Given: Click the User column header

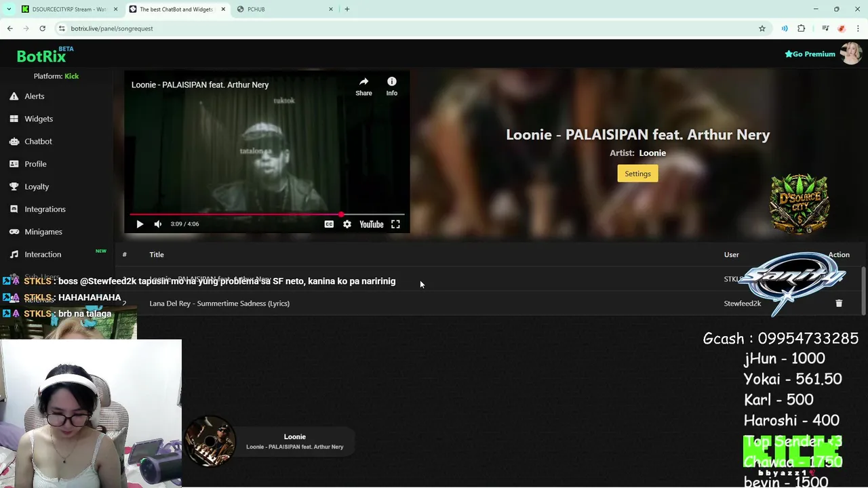Looking at the screenshot, I should (x=731, y=255).
